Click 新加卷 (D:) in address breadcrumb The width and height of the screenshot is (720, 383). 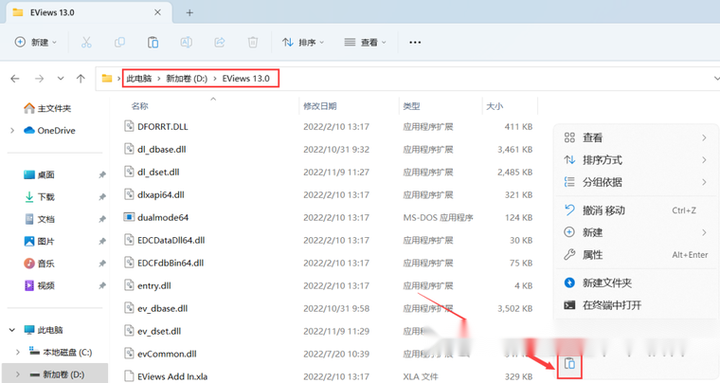(x=187, y=79)
